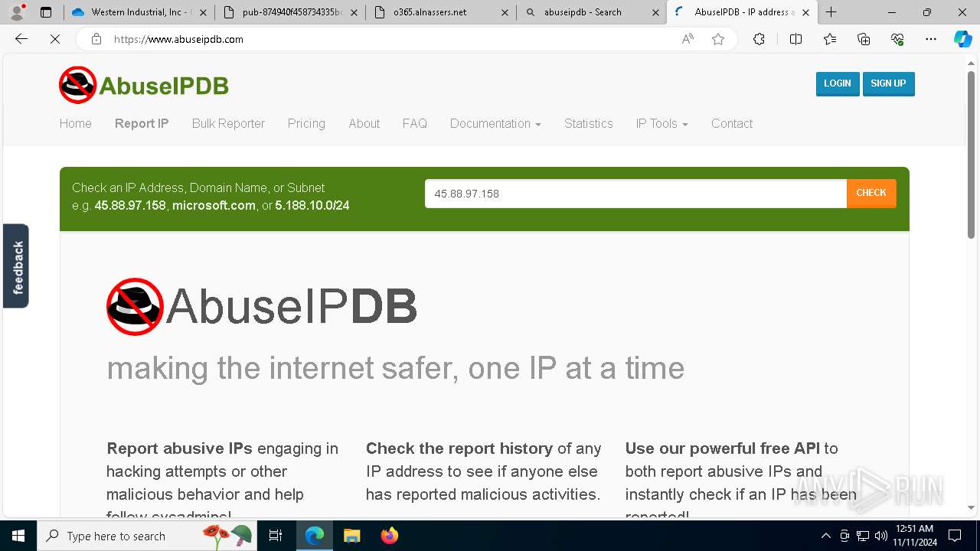Image resolution: width=980 pixels, height=551 pixels.
Task: View site information lock icon
Action: tap(96, 39)
